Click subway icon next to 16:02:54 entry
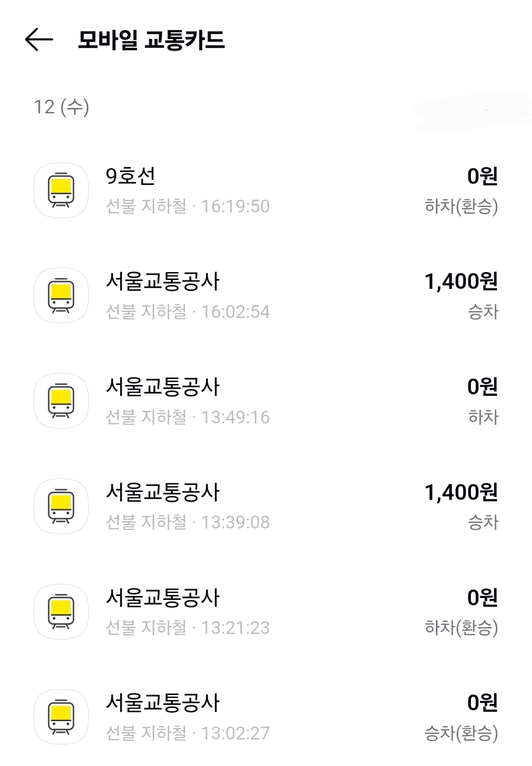Image resolution: width=532 pixels, height=766 pixels. point(61,295)
